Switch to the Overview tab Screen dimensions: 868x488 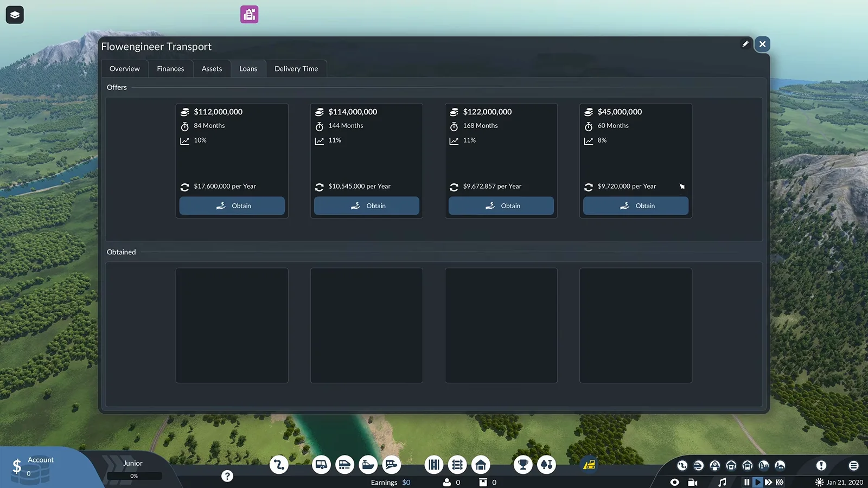tap(125, 69)
